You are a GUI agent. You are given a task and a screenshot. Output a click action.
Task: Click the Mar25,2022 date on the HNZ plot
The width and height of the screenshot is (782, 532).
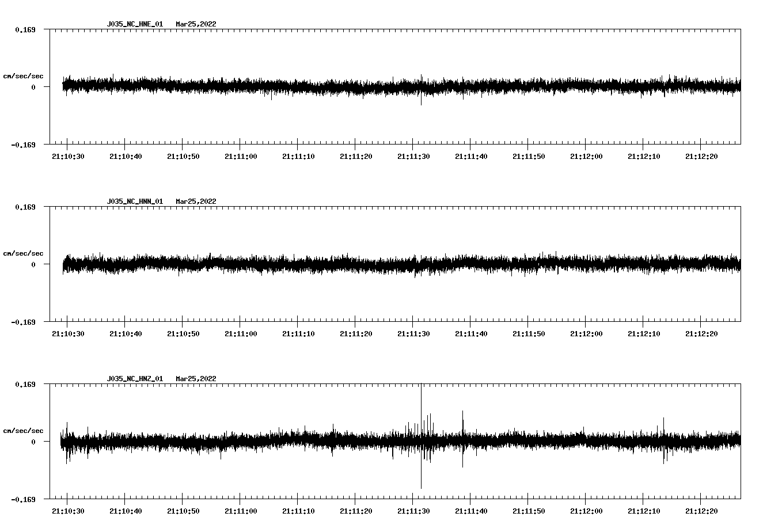[x=196, y=379]
